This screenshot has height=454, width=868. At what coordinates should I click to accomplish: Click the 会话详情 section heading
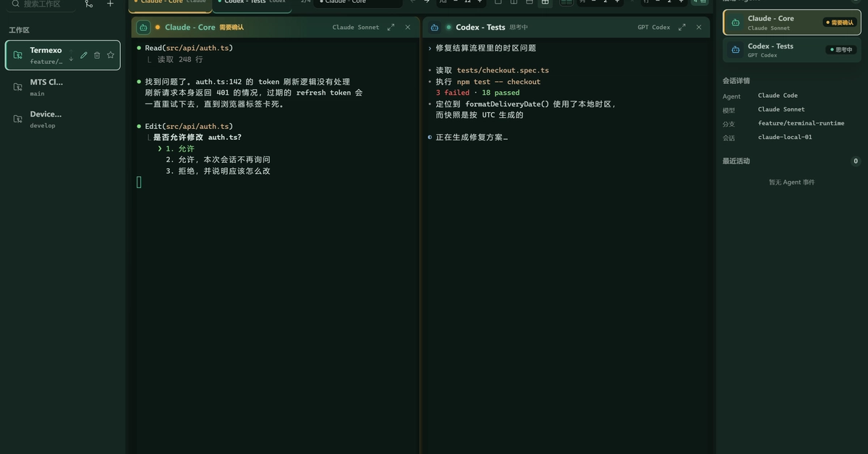(x=736, y=80)
